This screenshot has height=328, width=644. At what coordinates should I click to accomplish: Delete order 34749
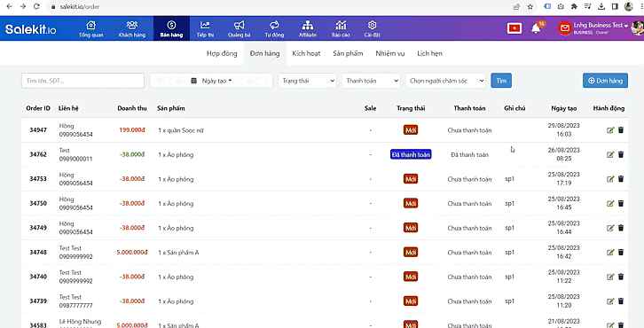point(621,228)
